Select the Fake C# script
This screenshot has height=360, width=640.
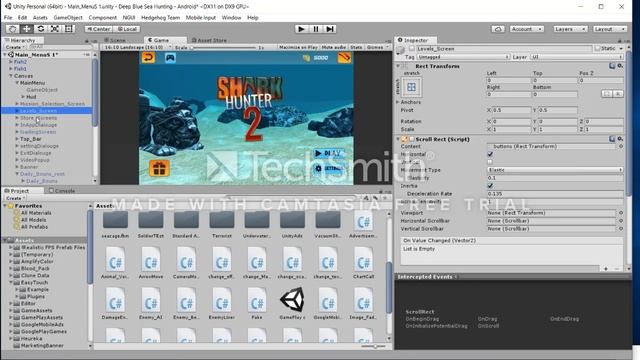coord(257,303)
